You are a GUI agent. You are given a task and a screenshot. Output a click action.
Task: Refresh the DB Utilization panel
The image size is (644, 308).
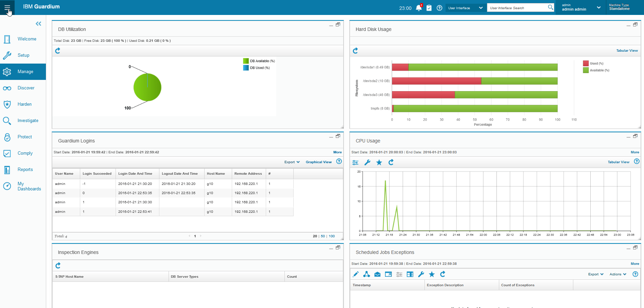click(x=58, y=51)
